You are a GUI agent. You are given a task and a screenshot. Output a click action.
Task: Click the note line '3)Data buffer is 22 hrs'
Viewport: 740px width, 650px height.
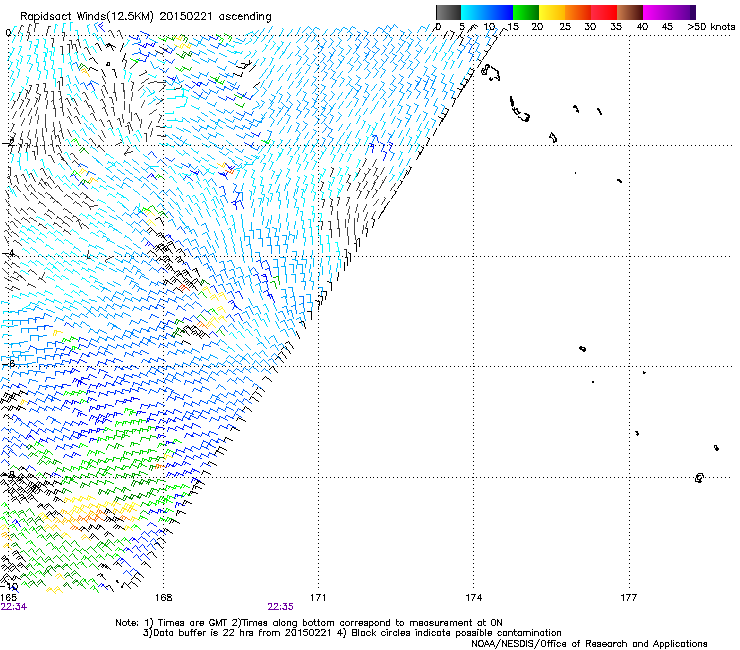click(352, 633)
